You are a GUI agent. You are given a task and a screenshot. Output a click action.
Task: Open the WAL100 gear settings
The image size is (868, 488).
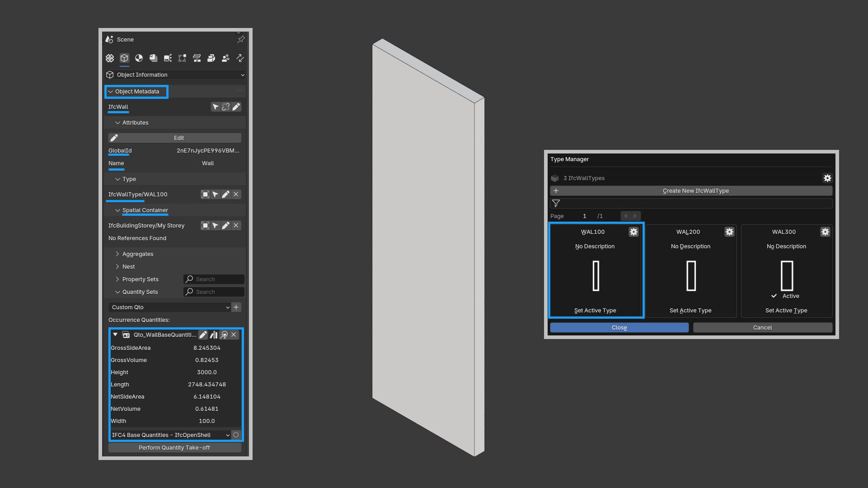[633, 232]
